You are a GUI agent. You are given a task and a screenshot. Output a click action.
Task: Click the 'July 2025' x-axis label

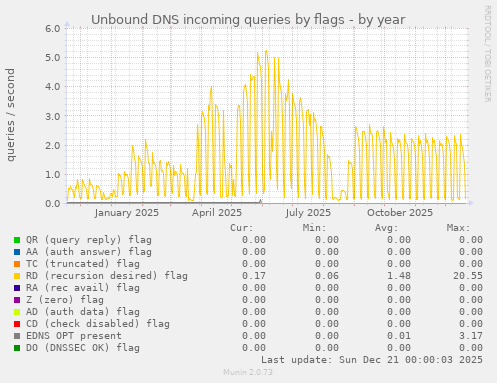coord(308,213)
